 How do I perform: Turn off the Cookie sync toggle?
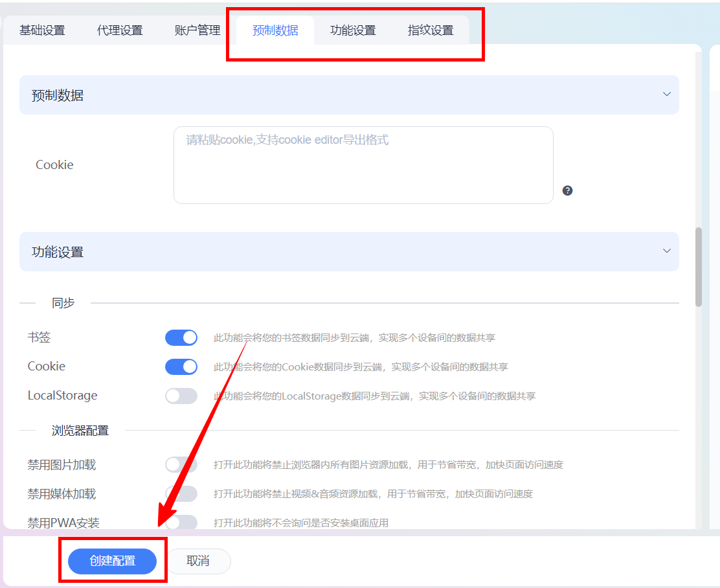tap(181, 367)
